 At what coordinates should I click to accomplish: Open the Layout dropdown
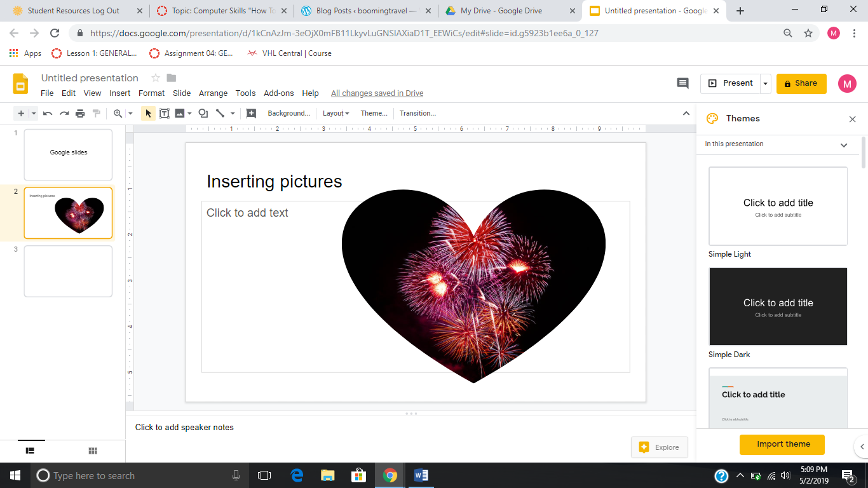(x=336, y=114)
